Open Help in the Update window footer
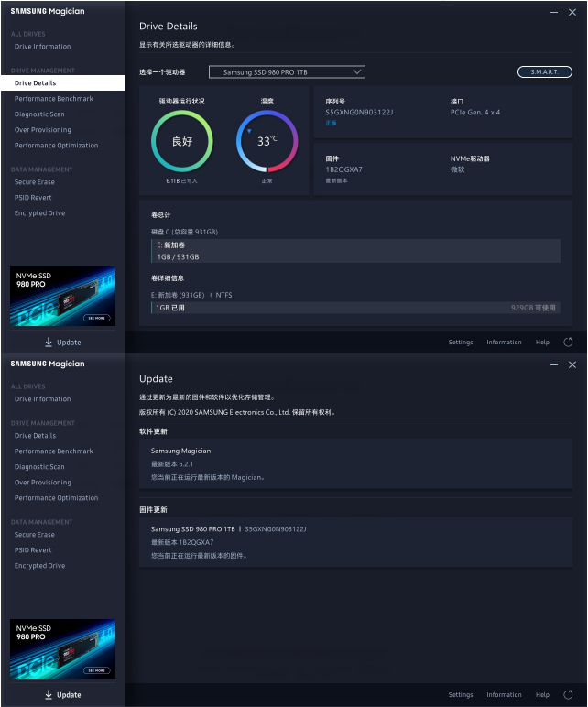Viewport: 588px width, 707px height. tap(542, 695)
